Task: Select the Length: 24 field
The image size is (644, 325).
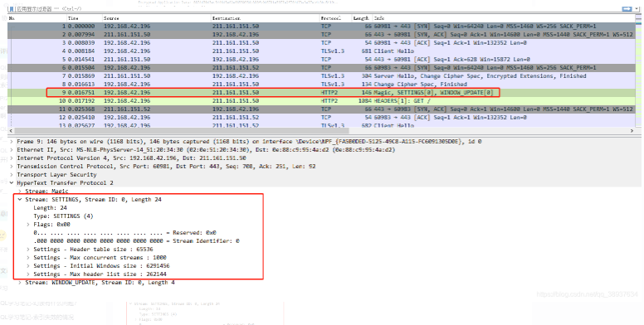Action: click(x=50, y=207)
